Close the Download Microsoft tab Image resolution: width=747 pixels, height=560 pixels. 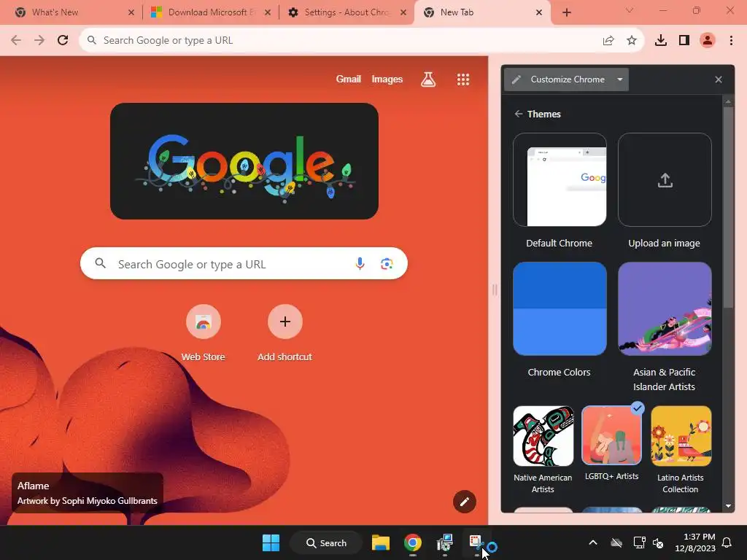(x=268, y=12)
